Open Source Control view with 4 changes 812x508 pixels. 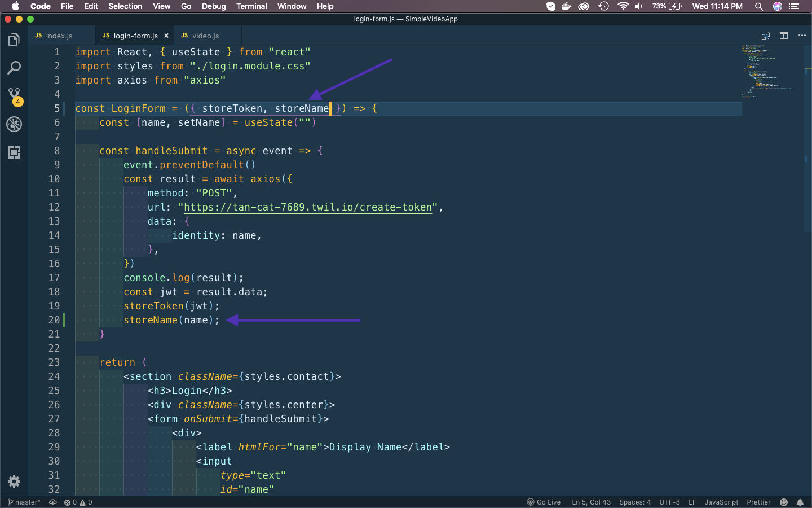point(14,97)
